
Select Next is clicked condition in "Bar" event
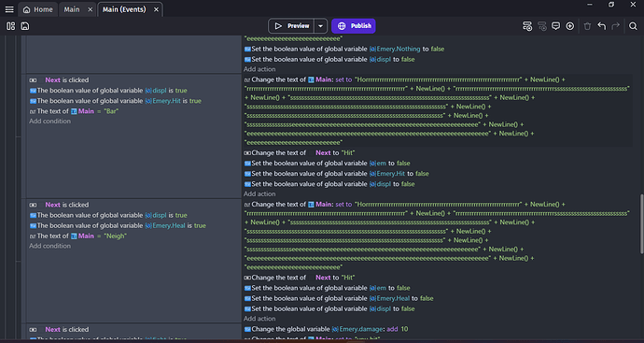(x=59, y=80)
